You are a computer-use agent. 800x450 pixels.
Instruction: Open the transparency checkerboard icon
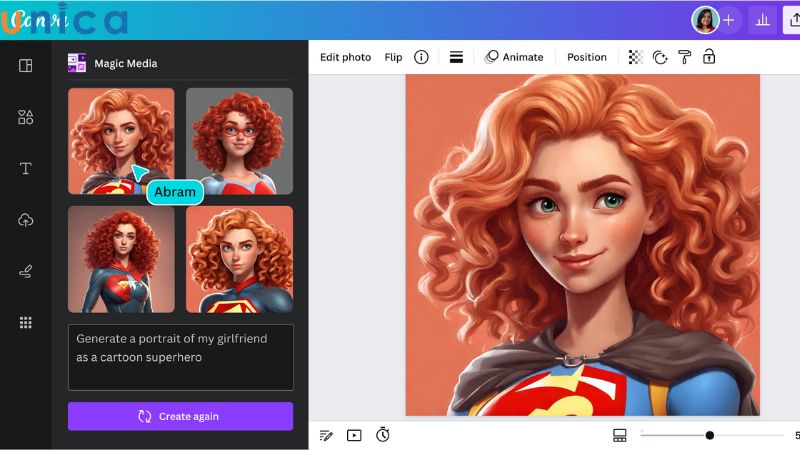[635, 57]
